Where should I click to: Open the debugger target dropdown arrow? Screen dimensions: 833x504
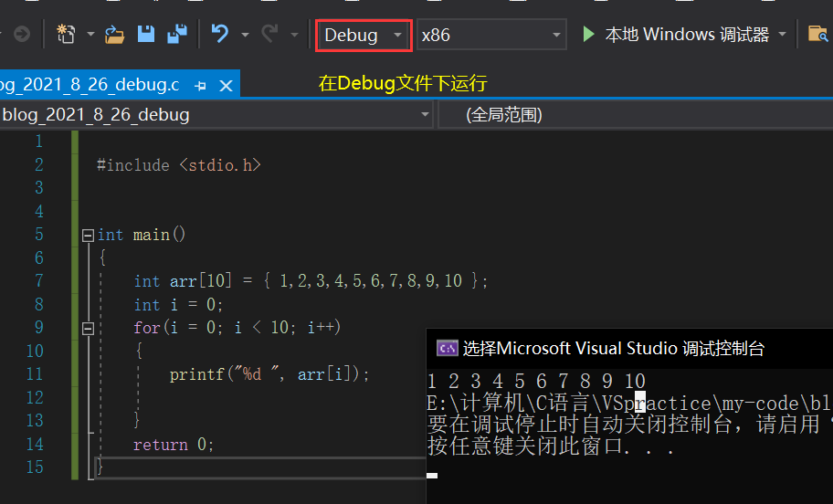tap(782, 35)
